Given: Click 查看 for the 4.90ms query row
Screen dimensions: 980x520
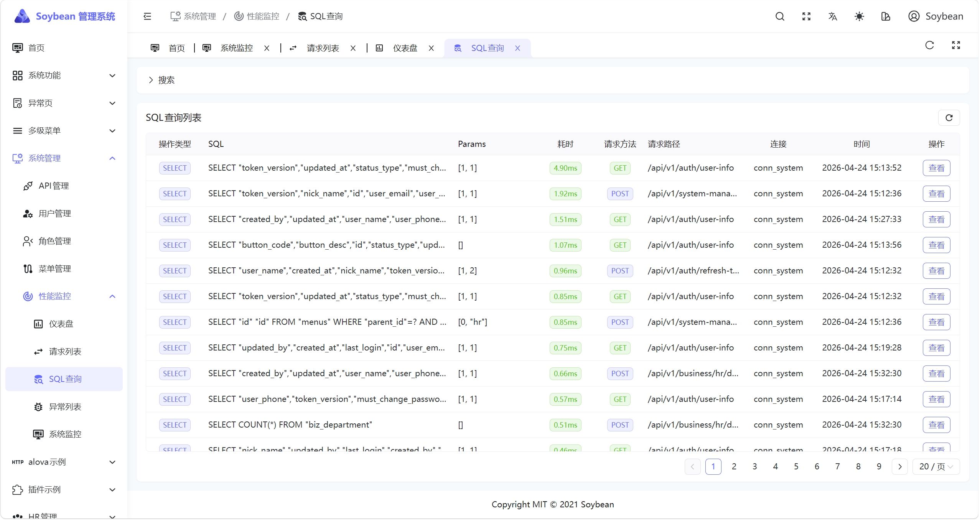Looking at the screenshot, I should tap(936, 168).
